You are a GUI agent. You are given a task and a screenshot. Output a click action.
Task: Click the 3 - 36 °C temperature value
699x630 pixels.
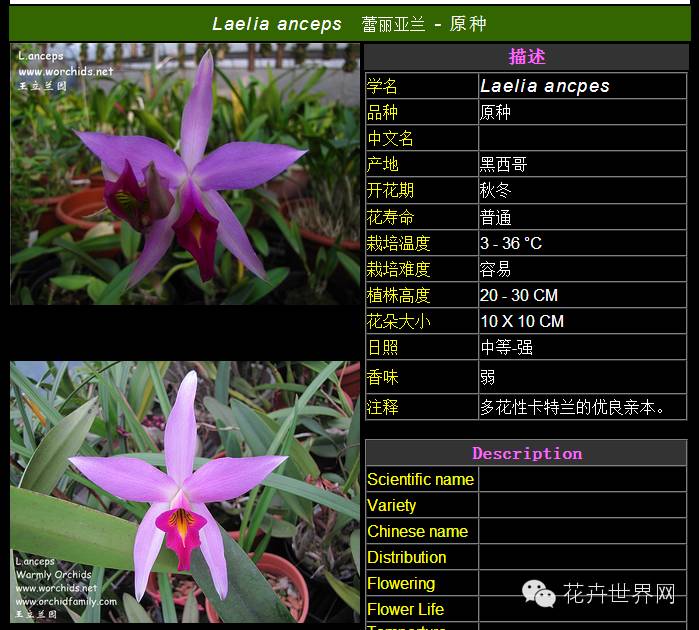click(511, 243)
